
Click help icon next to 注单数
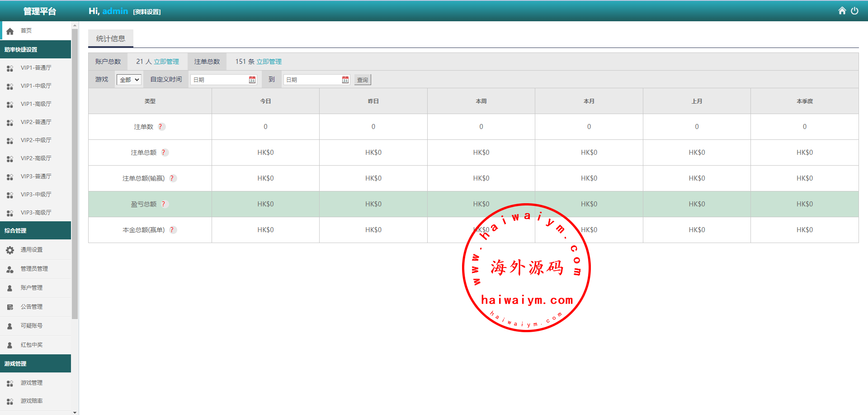click(x=160, y=127)
